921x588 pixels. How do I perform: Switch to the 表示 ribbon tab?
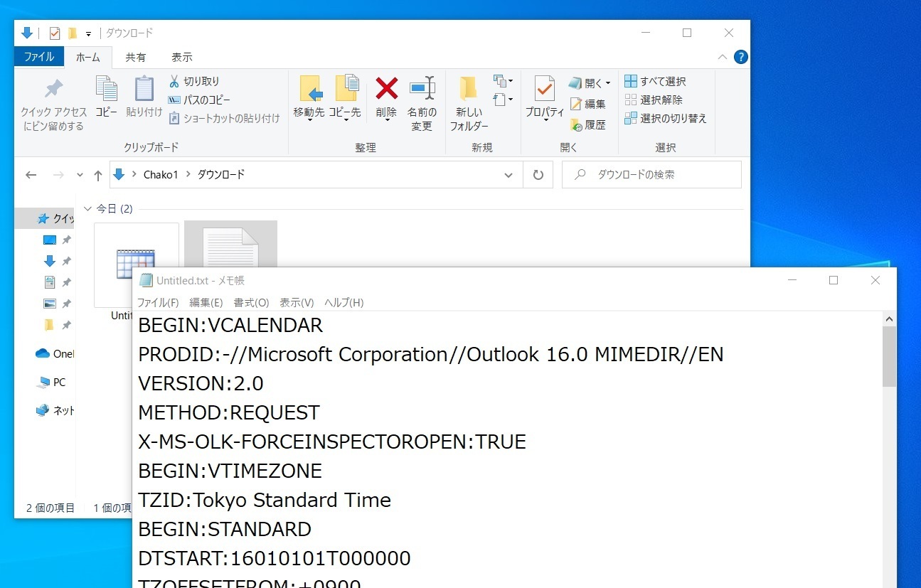181,57
